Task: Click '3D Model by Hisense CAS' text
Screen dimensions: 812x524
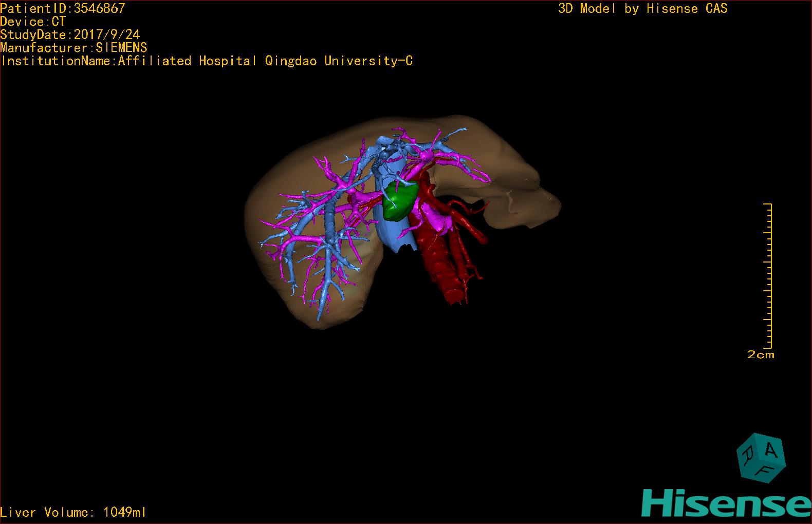Action: pyautogui.click(x=643, y=9)
